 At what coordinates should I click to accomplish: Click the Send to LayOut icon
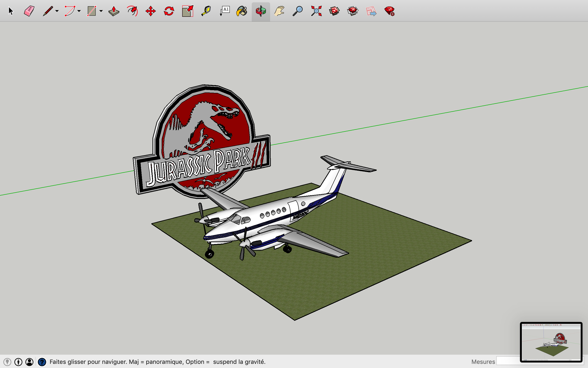click(x=371, y=11)
